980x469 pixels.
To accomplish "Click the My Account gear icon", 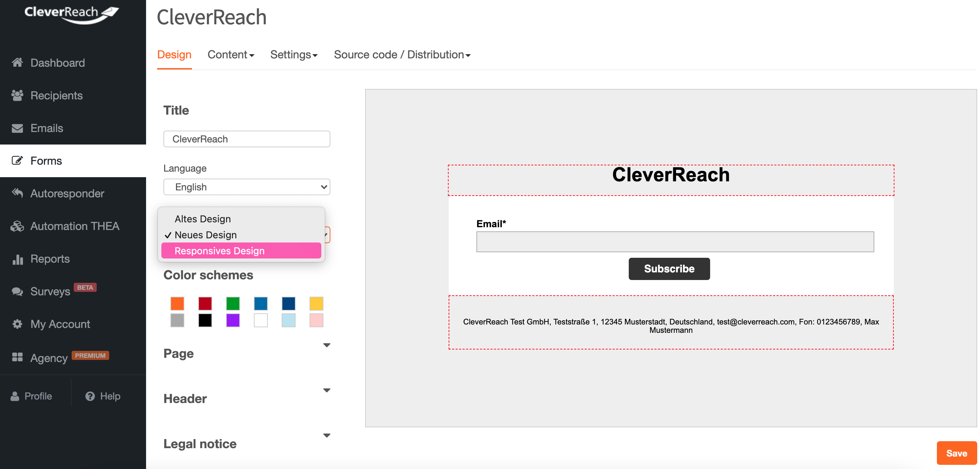I will pos(17,324).
